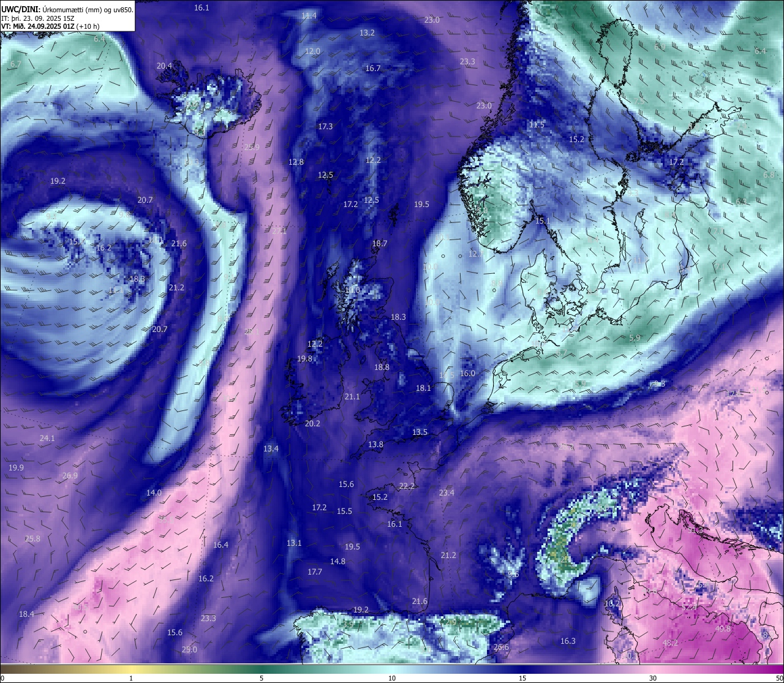
Task: Click the map value 15.5
Action: [344, 511]
